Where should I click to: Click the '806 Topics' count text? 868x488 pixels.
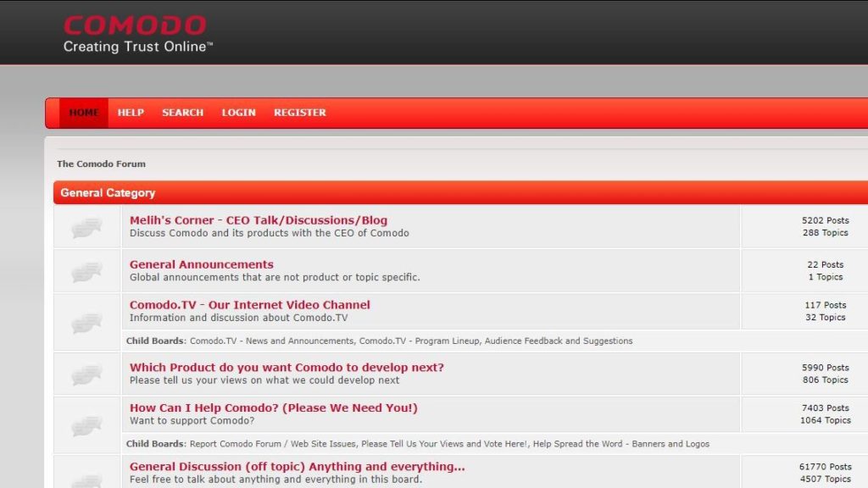(826, 380)
